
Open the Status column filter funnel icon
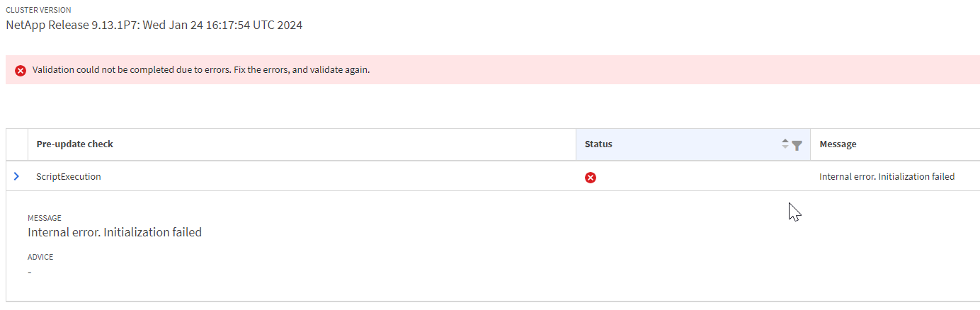[797, 145]
